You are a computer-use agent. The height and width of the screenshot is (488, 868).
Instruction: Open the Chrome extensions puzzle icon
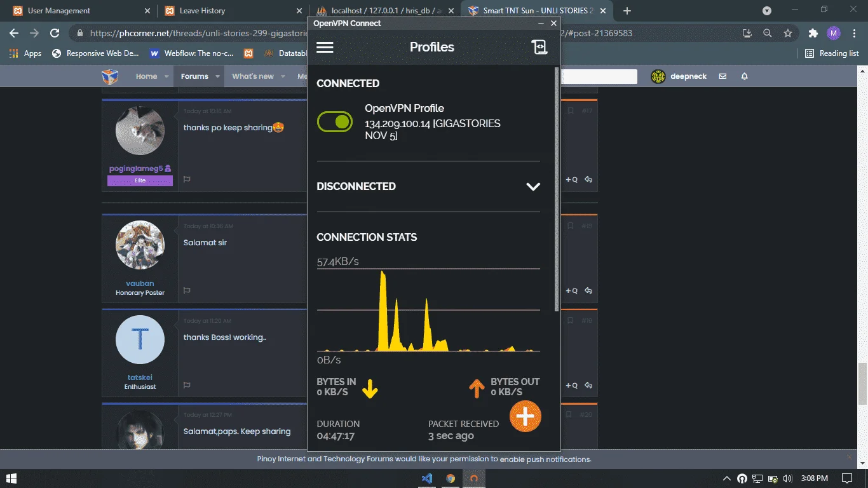813,33
